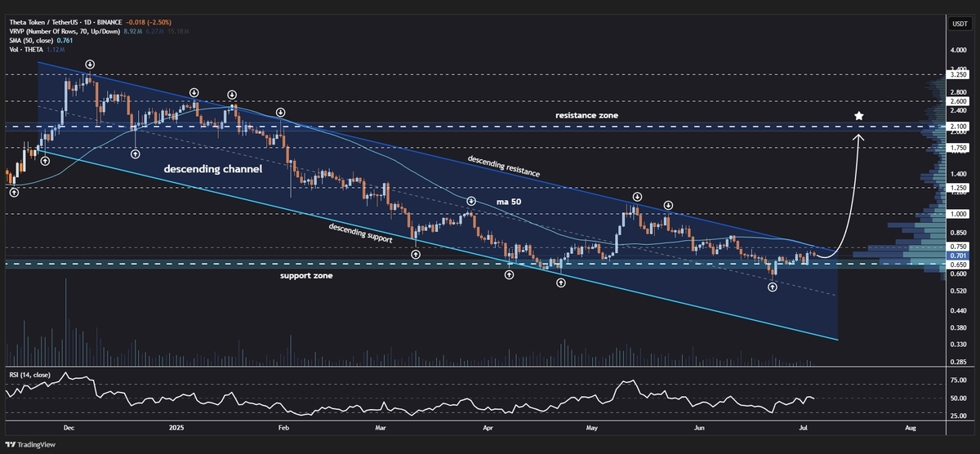Image resolution: width=980 pixels, height=454 pixels.
Task: Select the RSI (14, close) legend label
Action: (29, 375)
